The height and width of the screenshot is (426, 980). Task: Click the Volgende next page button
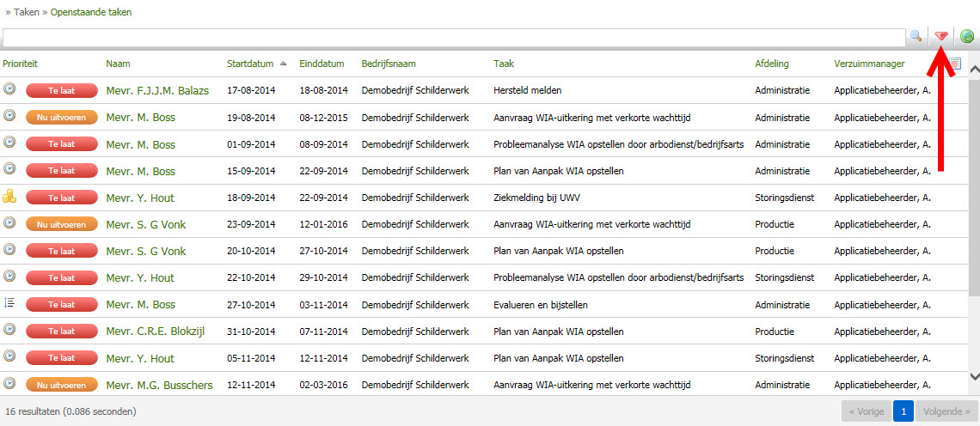946,411
